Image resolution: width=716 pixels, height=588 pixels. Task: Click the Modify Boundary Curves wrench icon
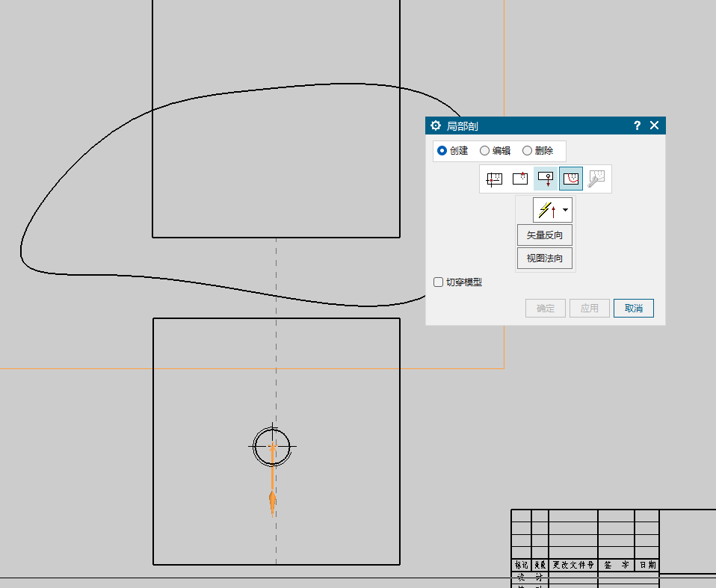click(x=596, y=179)
